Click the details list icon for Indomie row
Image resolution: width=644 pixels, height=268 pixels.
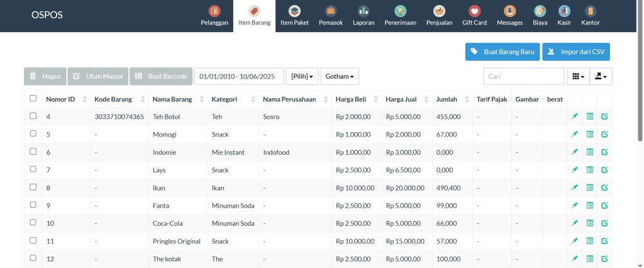tap(589, 152)
